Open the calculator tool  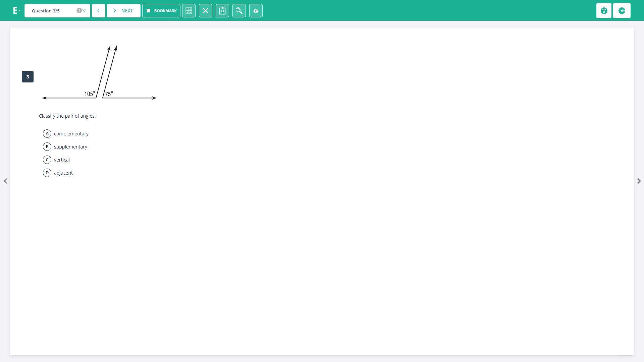[x=189, y=11]
